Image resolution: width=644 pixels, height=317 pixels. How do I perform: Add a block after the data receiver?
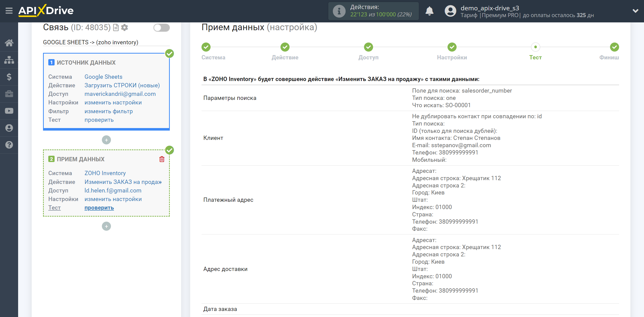pyautogui.click(x=106, y=226)
